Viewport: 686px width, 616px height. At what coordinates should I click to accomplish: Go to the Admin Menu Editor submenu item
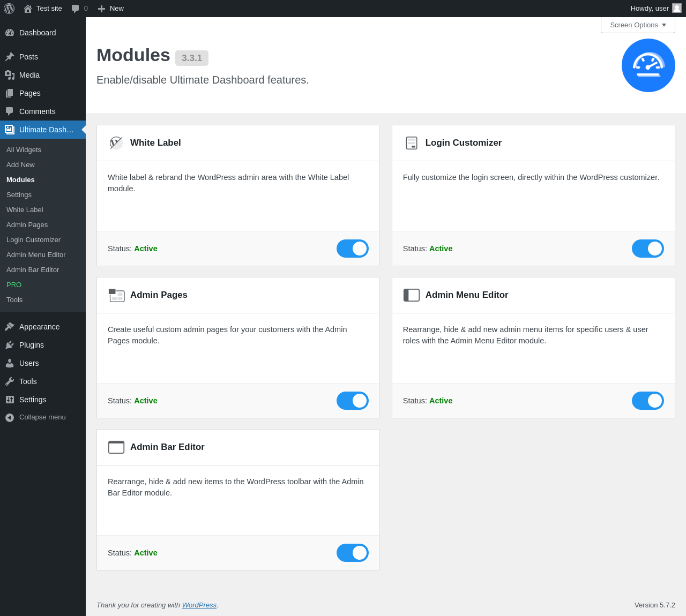(x=43, y=255)
